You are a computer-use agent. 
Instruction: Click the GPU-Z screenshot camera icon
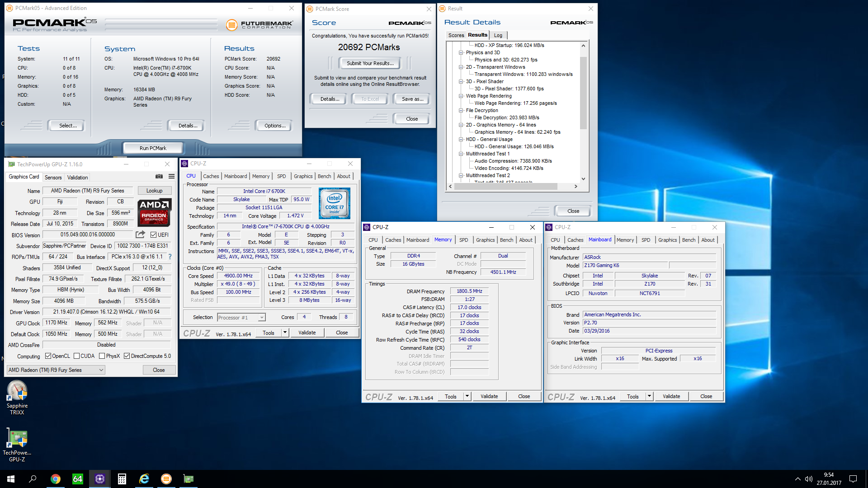coord(159,177)
